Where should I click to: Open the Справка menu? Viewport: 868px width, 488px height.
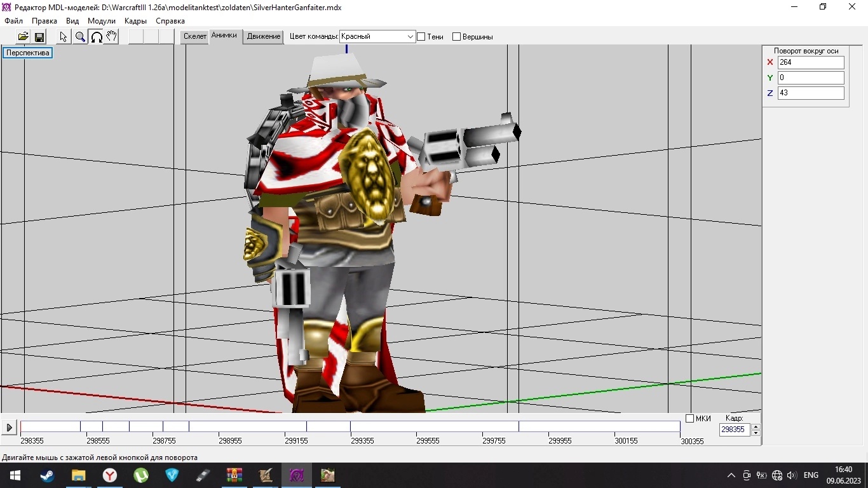(x=170, y=21)
